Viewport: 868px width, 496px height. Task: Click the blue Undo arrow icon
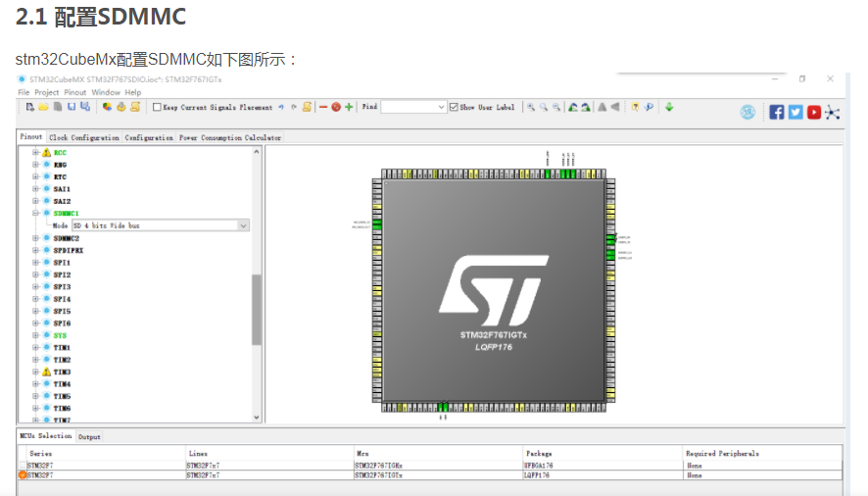(281, 107)
